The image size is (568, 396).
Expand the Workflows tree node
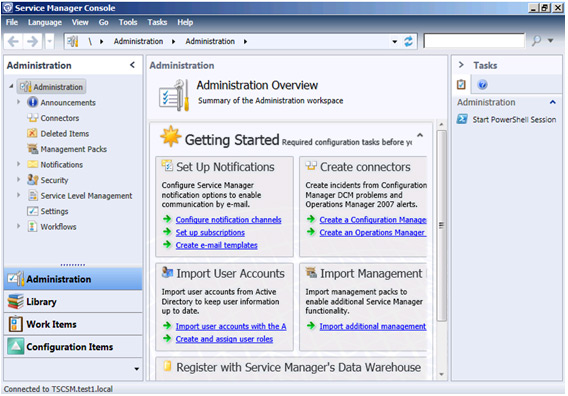coord(18,226)
